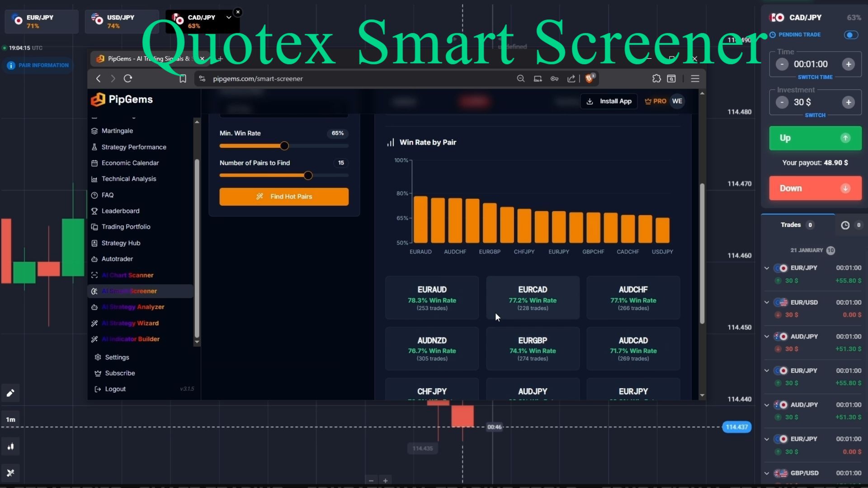
Task: Decrease trade time with minus button
Action: [x=782, y=64]
